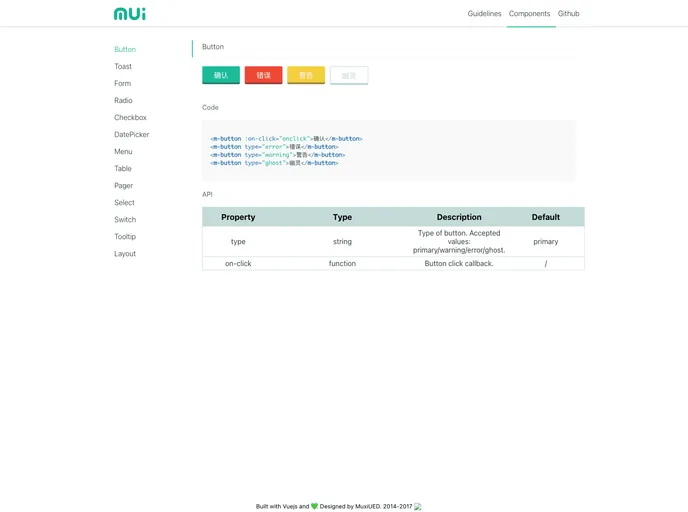688x512 pixels.
Task: Select Button in the sidebar
Action: (x=125, y=49)
